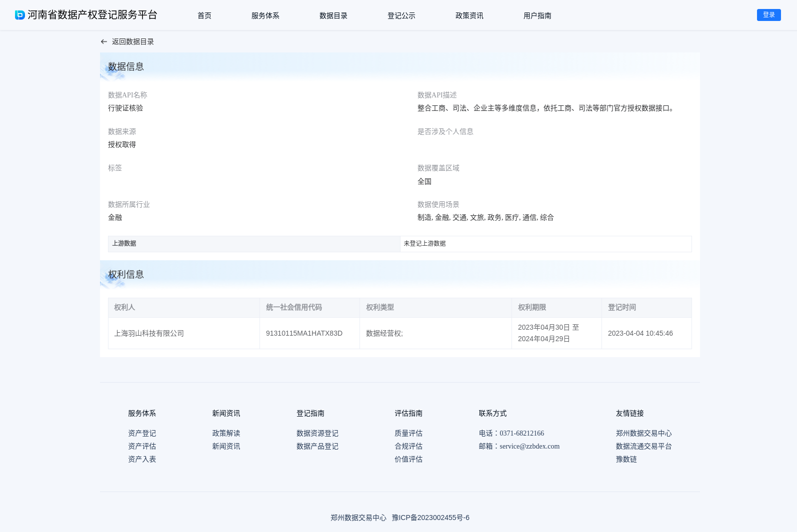The image size is (797, 532).
Task: Click the rights period 2023年04月30日 cell
Action: coord(556,333)
